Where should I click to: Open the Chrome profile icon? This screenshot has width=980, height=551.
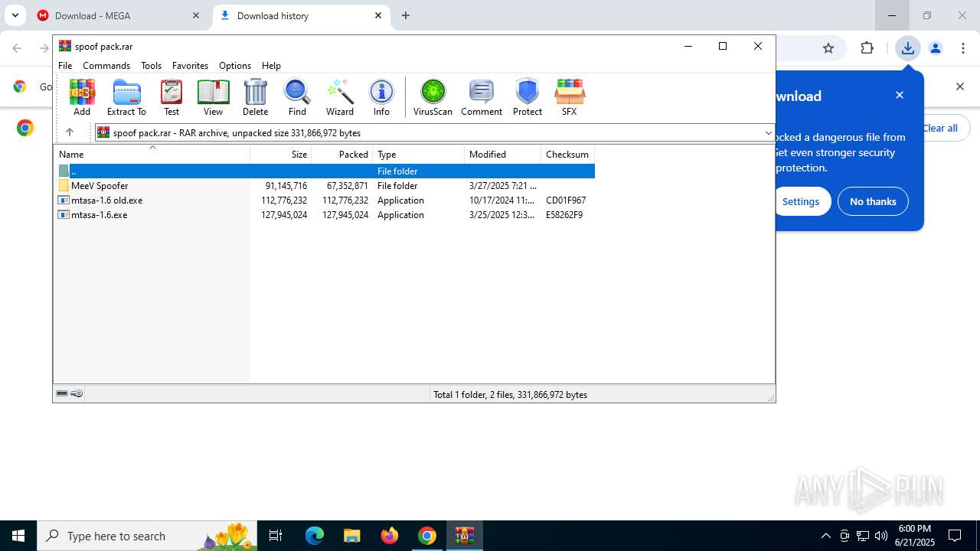click(x=935, y=48)
